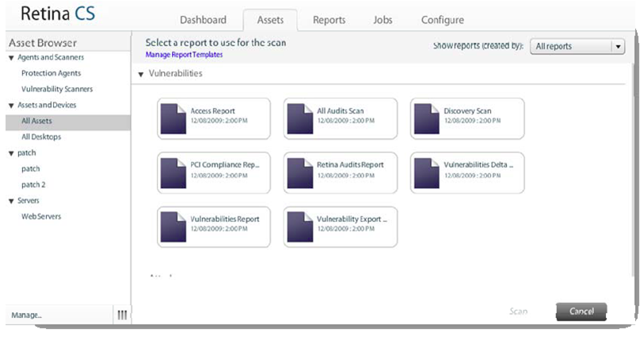
Task: Pick the Vulnerability Export document icon
Action: coord(300,227)
